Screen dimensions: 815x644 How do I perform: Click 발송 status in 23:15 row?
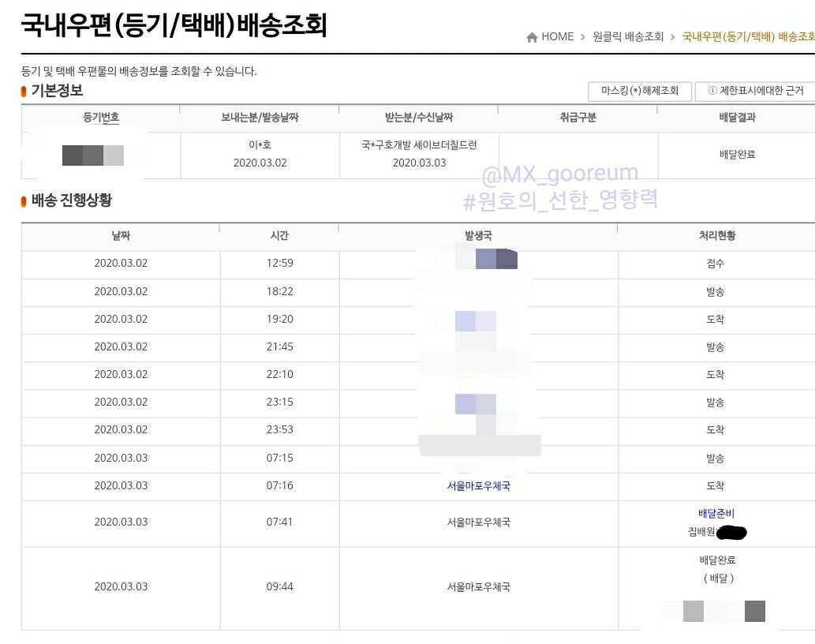716,402
